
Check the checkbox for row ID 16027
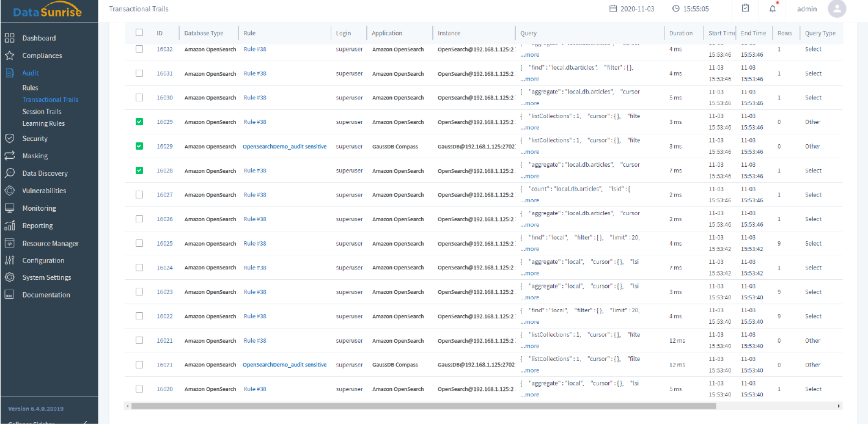(x=139, y=195)
